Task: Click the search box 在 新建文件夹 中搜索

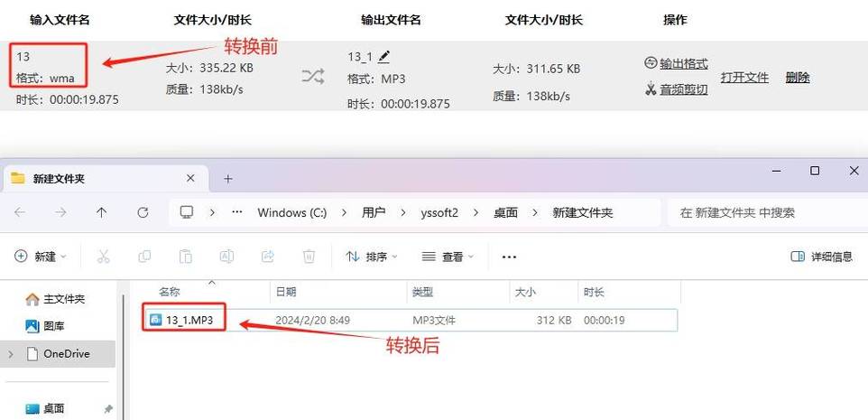Action: [x=767, y=213]
